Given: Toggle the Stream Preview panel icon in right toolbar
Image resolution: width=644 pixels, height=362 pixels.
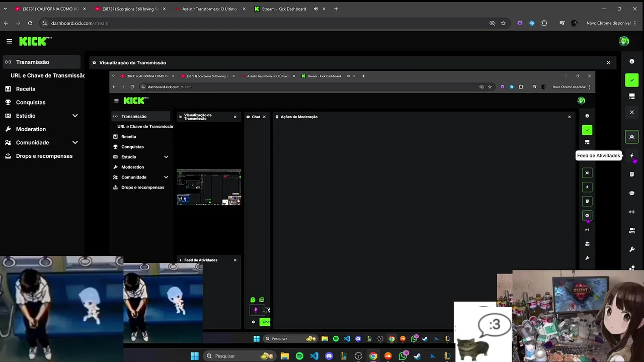Looking at the screenshot, I should tap(632, 137).
